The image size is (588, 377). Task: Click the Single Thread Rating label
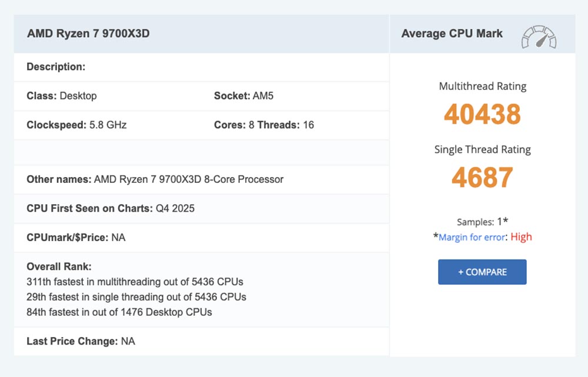coord(482,149)
